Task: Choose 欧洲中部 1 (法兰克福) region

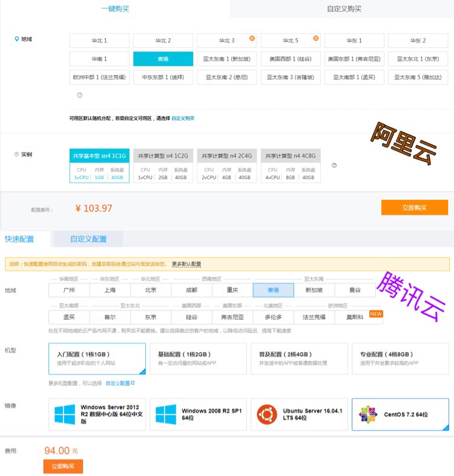Action: (99, 78)
